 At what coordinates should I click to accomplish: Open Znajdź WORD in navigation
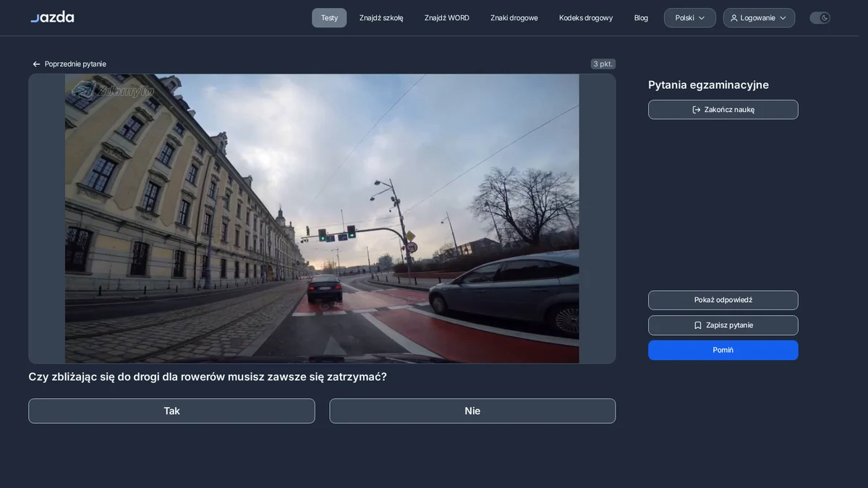tap(447, 18)
